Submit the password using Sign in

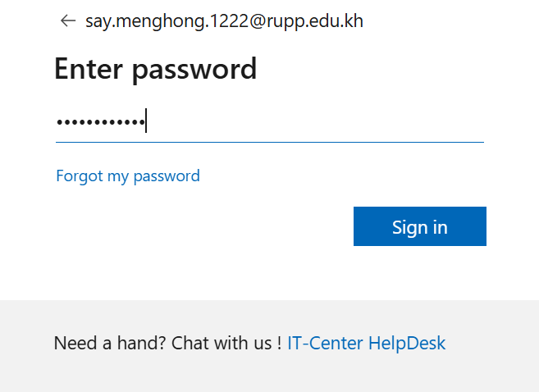(x=419, y=226)
